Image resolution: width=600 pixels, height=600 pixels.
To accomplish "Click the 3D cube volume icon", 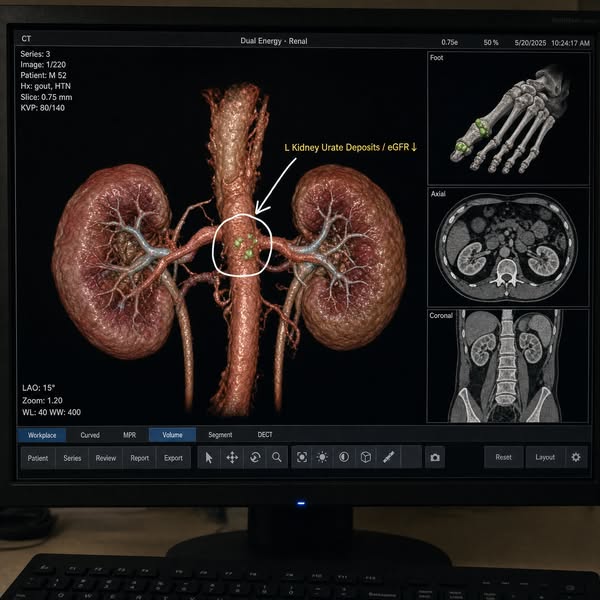I will pos(366,457).
